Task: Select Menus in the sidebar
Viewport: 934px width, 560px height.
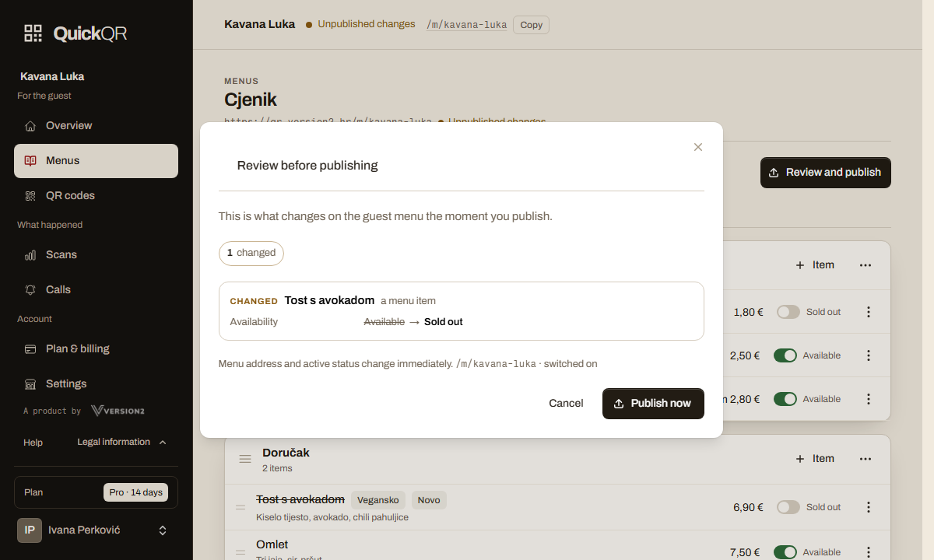Action: click(x=96, y=160)
